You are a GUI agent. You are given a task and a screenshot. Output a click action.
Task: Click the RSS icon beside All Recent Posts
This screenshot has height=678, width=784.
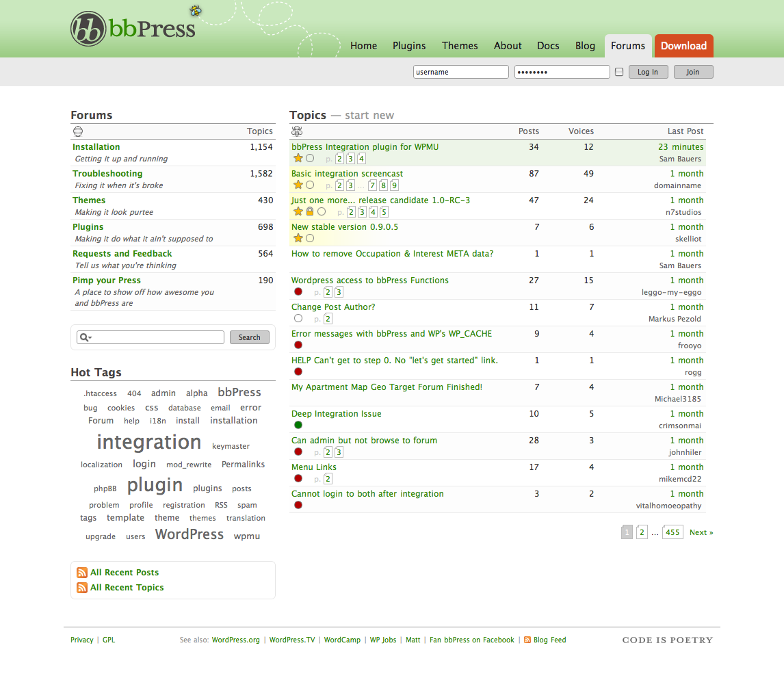(82, 573)
